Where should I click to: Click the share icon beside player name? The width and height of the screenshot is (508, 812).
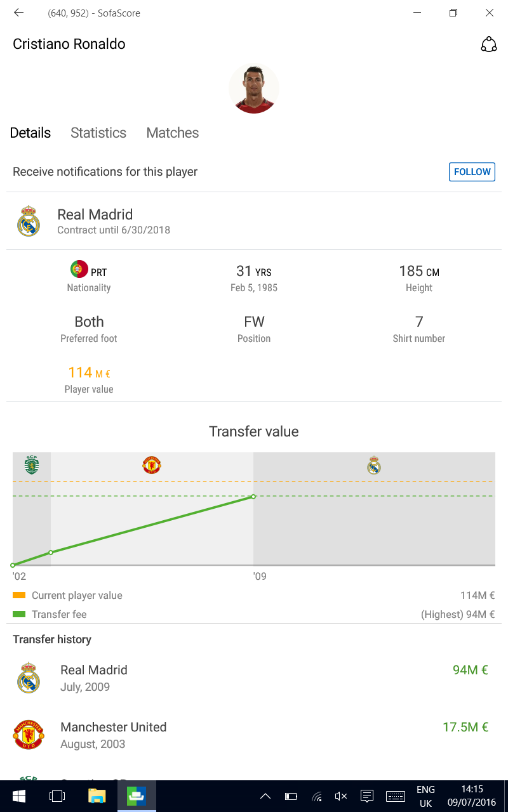pos(488,44)
